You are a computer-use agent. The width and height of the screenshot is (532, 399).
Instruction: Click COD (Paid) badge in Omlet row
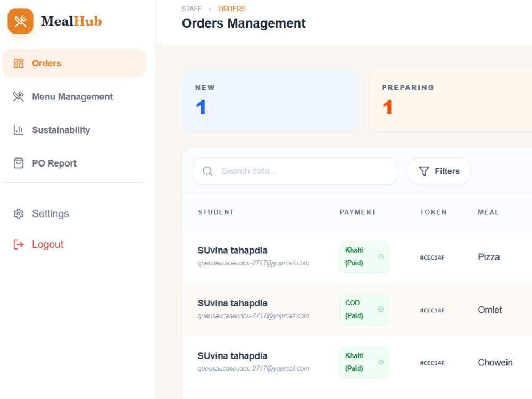[364, 310]
